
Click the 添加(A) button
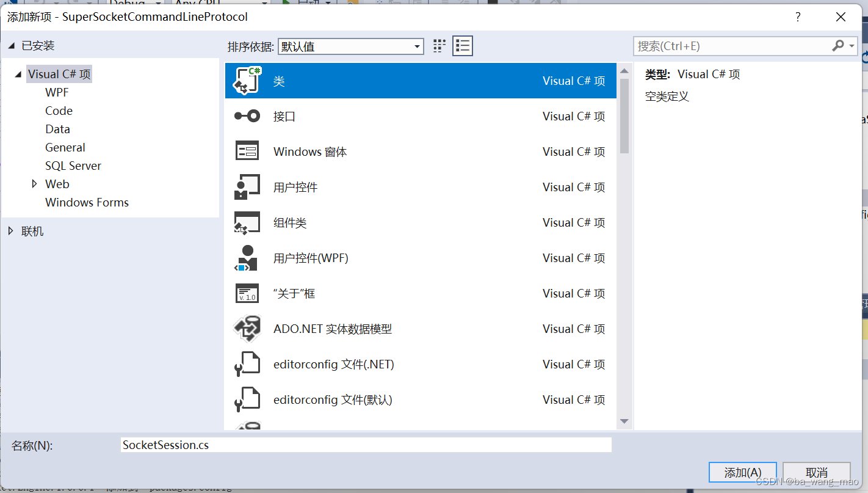click(743, 472)
